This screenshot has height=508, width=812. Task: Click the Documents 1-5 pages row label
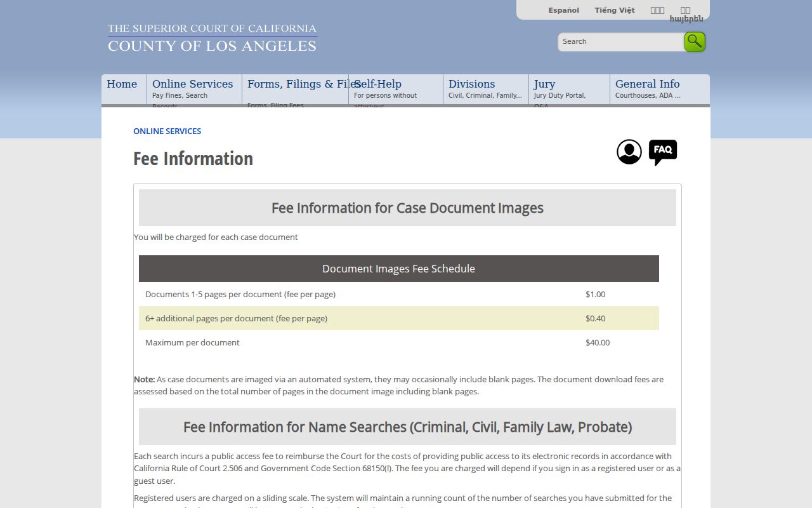click(x=240, y=294)
